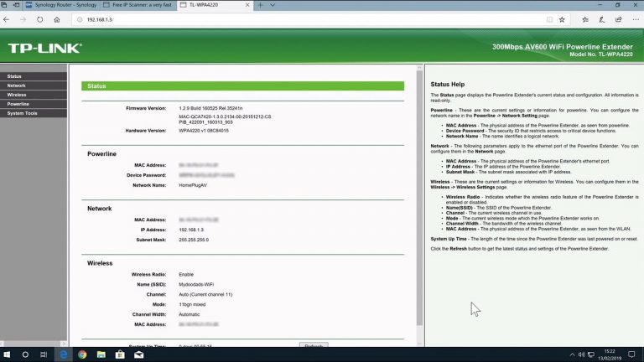This screenshot has height=362, width=644.
Task: Click the firmware version value 1.2.9 Build
Action: (x=210, y=108)
